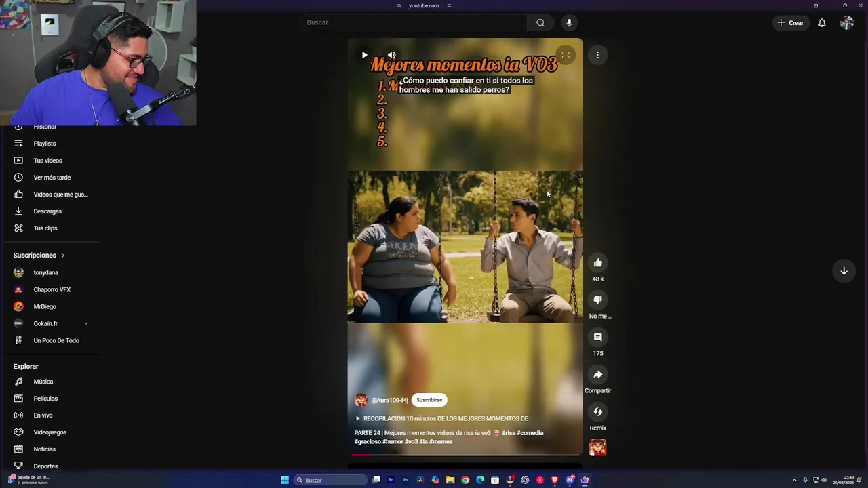The height and width of the screenshot is (488, 868).
Task: Click the youtube.com address bar text
Action: click(x=424, y=5)
